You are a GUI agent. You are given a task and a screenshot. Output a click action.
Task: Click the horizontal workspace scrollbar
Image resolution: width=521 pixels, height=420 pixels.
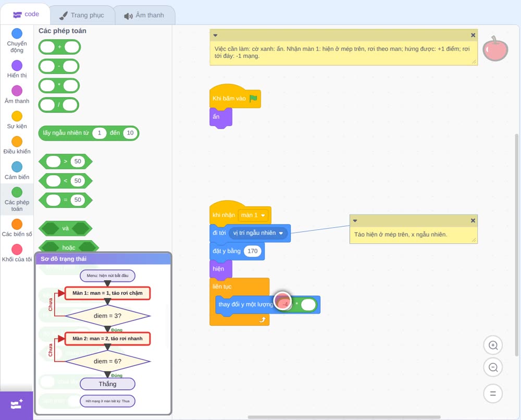(x=344, y=417)
